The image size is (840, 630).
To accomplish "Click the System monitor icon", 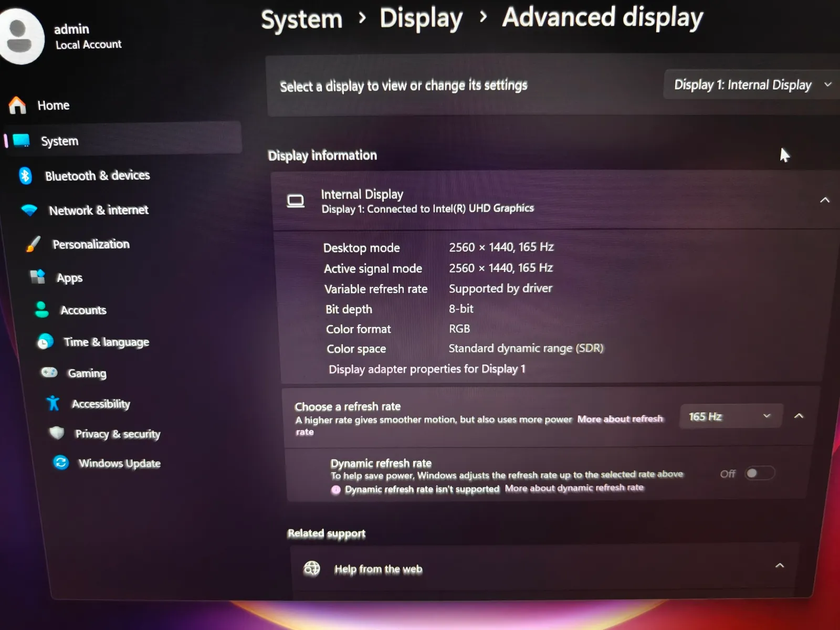I will (x=22, y=141).
